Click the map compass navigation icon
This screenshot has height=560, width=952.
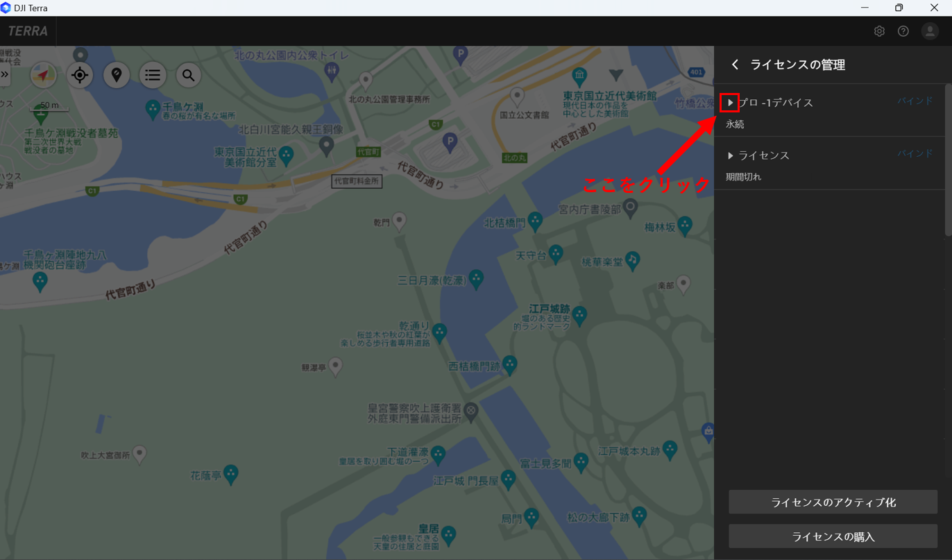coord(43,75)
